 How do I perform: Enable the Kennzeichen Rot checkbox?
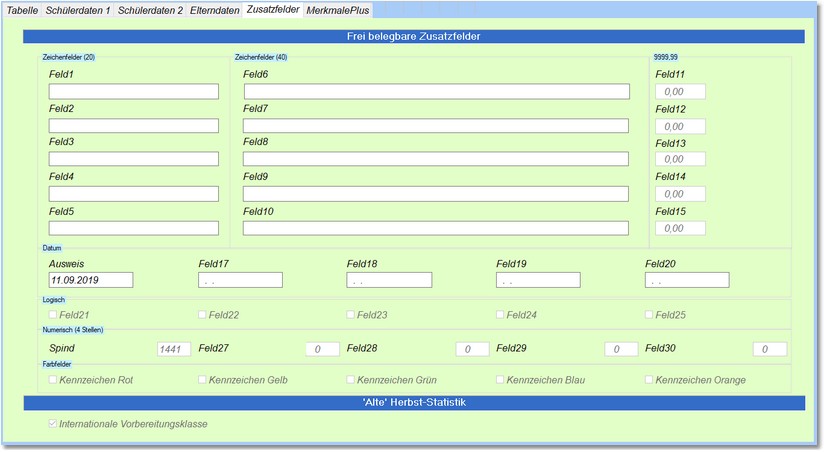point(54,380)
